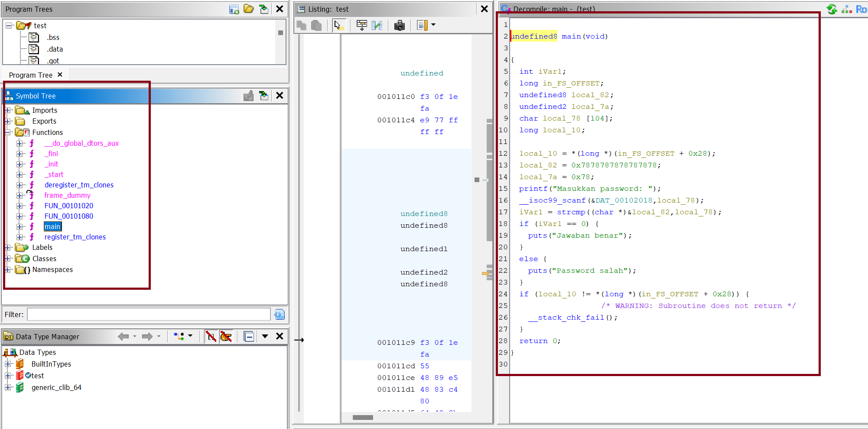Image resolution: width=868 pixels, height=429 pixels.
Task: Expand the Classes folder in Symbol Tree
Action: (8, 259)
